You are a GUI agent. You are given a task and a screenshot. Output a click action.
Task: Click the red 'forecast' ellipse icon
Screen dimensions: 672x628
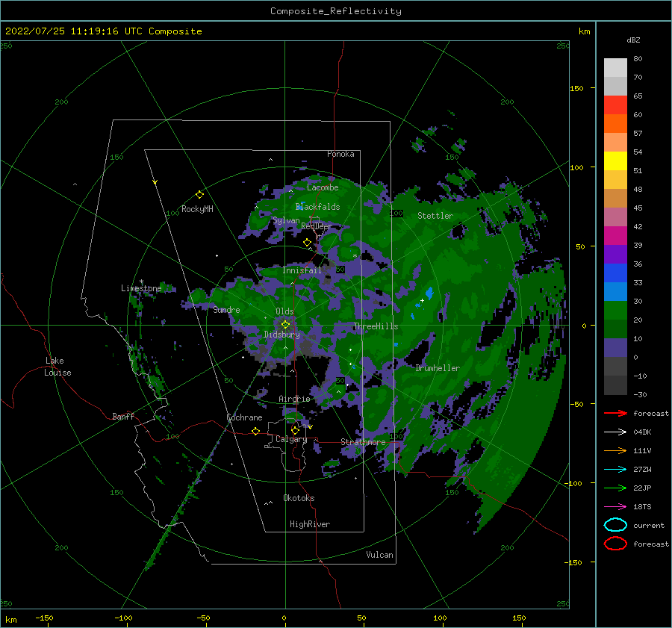(x=615, y=544)
